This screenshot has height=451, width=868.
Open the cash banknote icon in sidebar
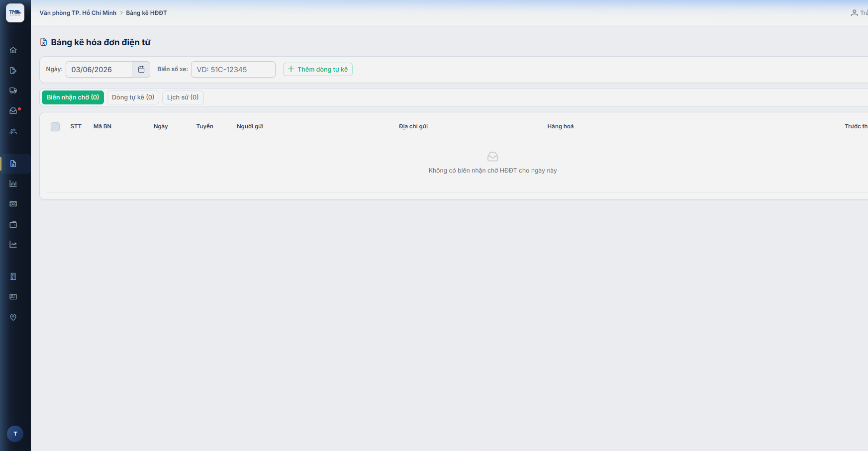coord(13,204)
